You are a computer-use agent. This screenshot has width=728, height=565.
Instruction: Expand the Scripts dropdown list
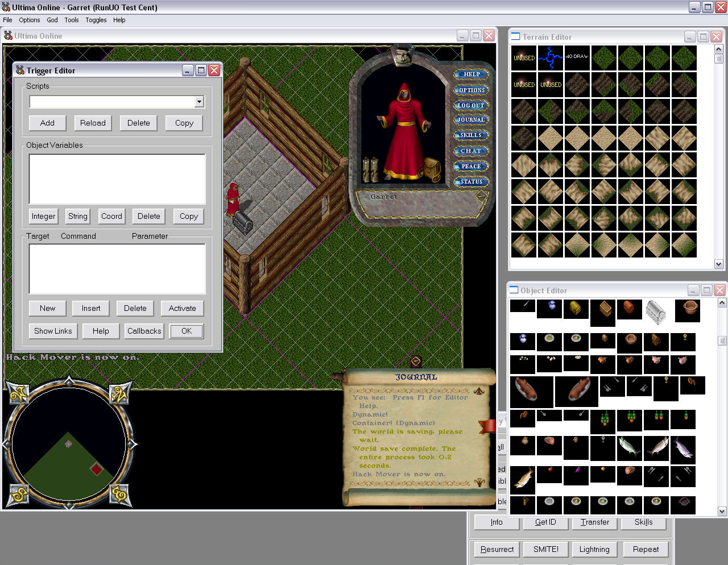click(x=199, y=102)
